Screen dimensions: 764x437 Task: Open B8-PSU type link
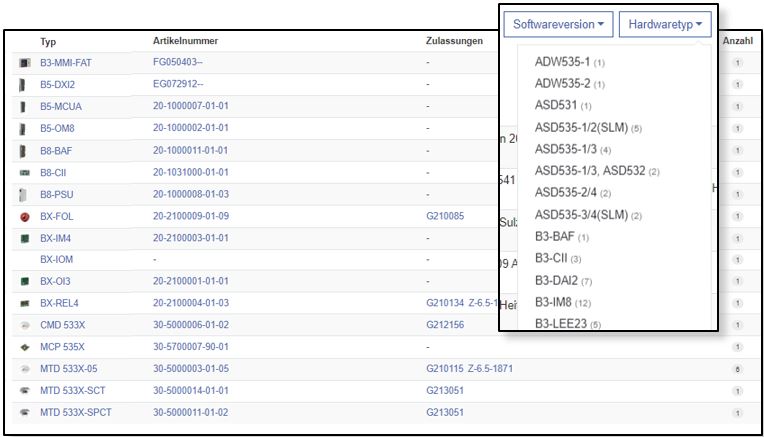[57, 194]
